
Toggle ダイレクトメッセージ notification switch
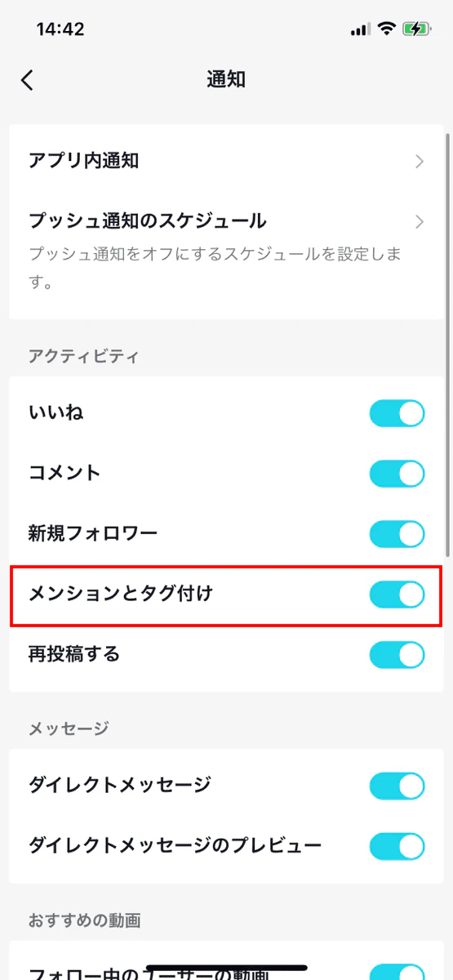[x=397, y=786]
